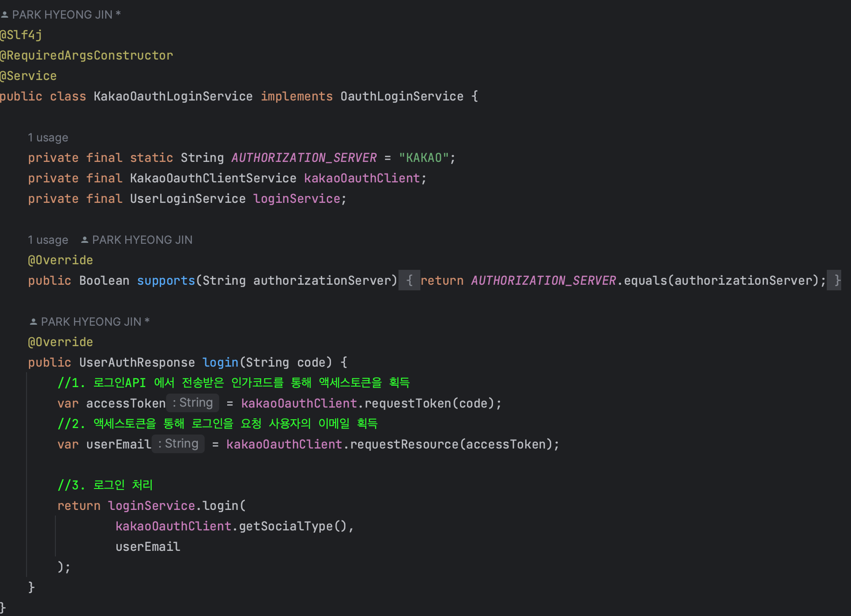
Task: Click the accessToken variable declaration
Action: click(x=126, y=404)
